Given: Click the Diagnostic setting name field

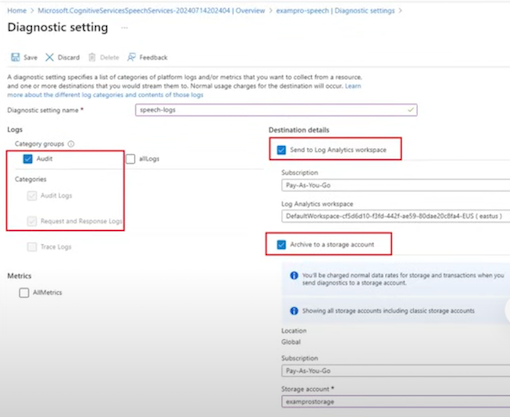Looking at the screenshot, I should (x=276, y=110).
